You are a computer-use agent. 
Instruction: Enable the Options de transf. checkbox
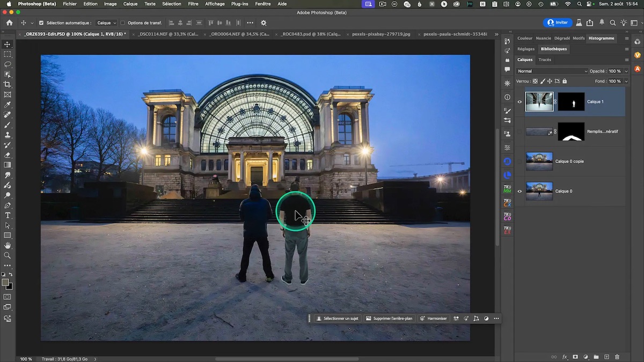point(122,23)
